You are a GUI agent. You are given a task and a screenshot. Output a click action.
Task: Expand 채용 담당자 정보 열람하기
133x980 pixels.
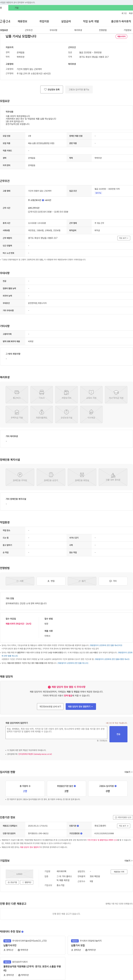(81, 707)
